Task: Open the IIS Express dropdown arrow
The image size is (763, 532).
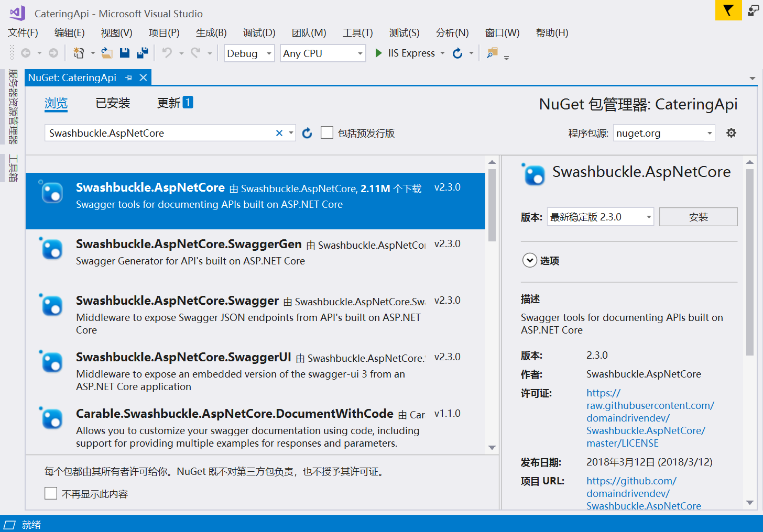Action: [443, 53]
